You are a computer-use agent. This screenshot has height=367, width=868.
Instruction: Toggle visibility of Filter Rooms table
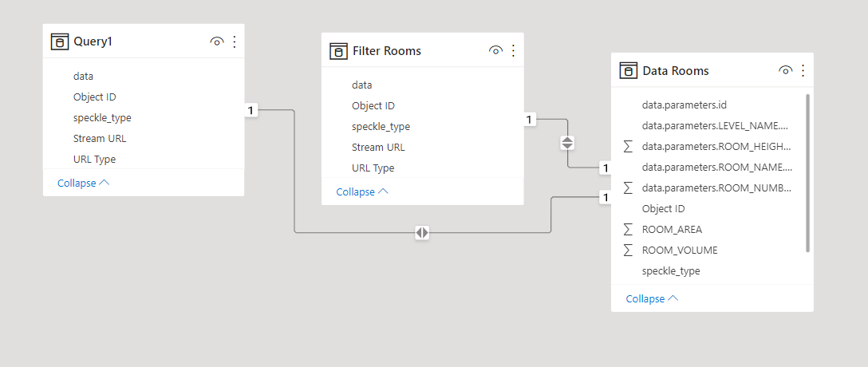click(x=495, y=51)
